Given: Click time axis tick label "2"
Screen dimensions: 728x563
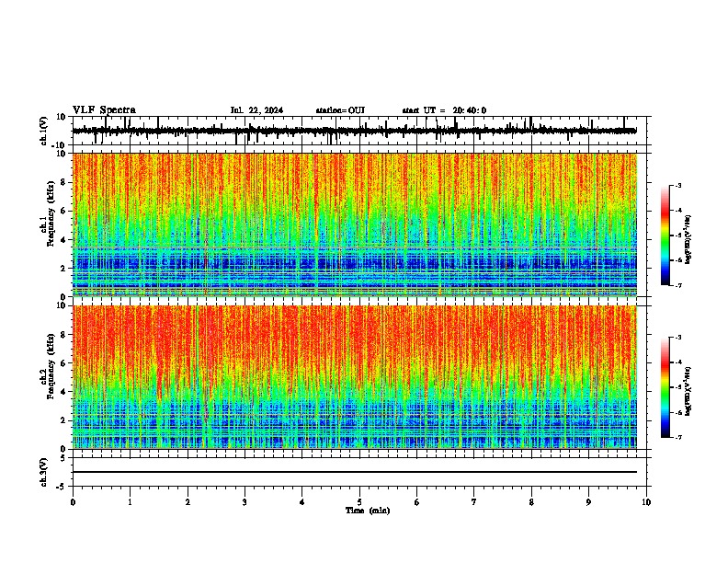Looking at the screenshot, I should (188, 502).
